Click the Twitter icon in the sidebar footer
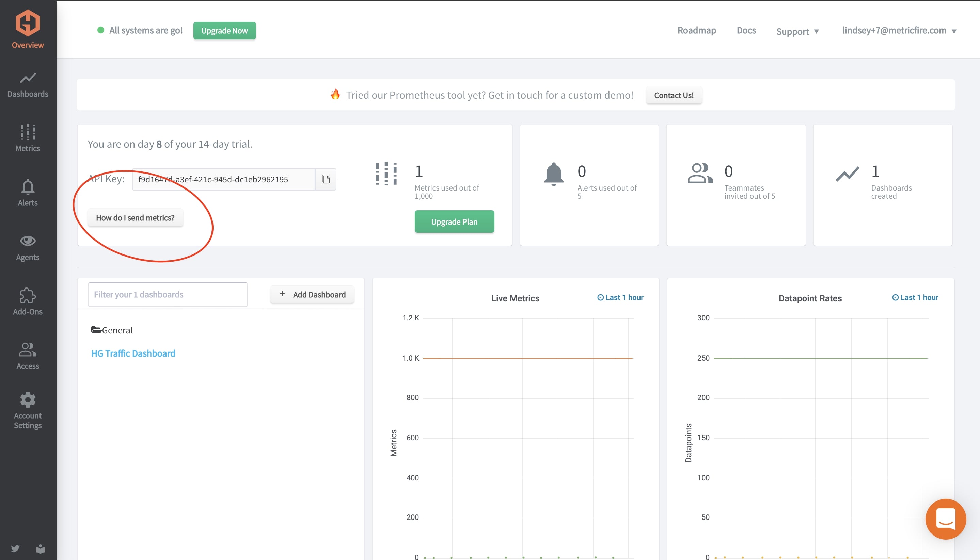980x560 pixels. pos(15,548)
